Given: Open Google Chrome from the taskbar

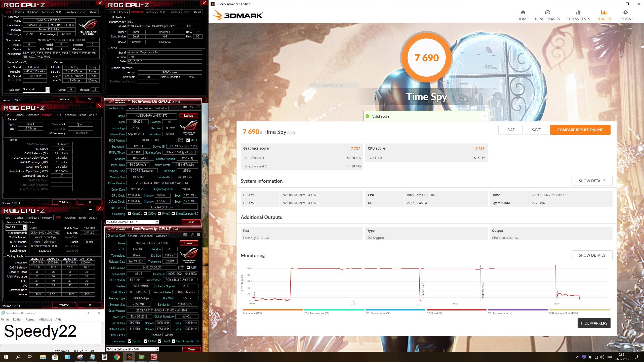Looking at the screenshot, I should (117, 357).
